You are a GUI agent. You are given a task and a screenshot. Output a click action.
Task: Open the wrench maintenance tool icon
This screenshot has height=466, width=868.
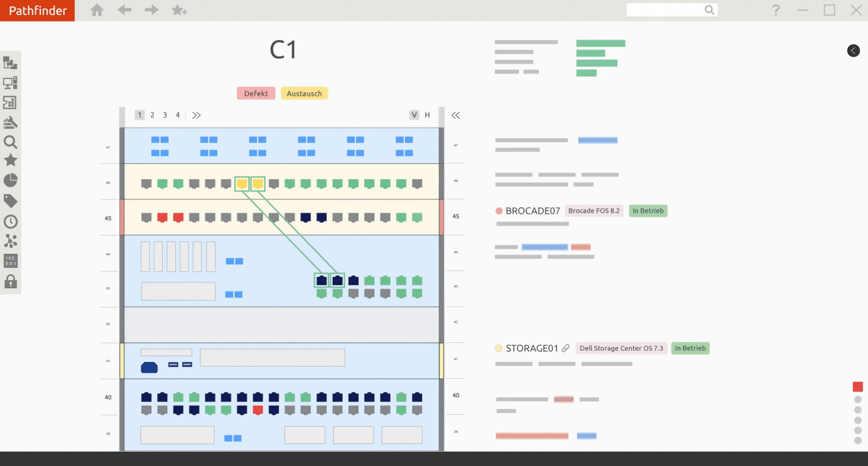tap(10, 123)
